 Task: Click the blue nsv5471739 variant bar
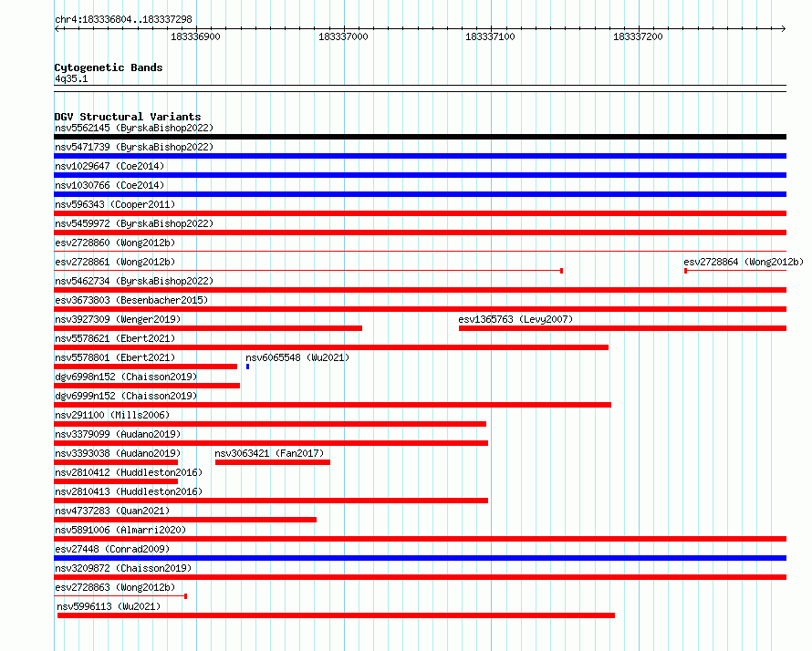coord(420,156)
